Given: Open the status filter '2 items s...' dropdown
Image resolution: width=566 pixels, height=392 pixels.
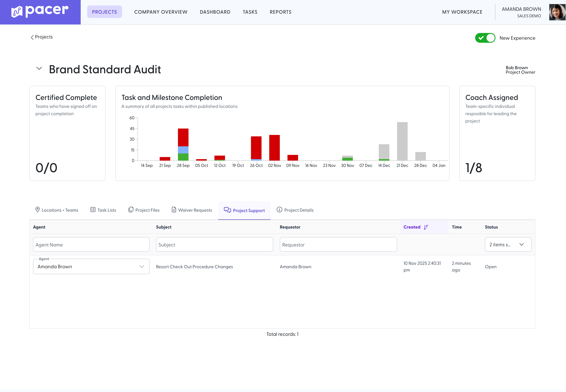Looking at the screenshot, I should point(508,244).
